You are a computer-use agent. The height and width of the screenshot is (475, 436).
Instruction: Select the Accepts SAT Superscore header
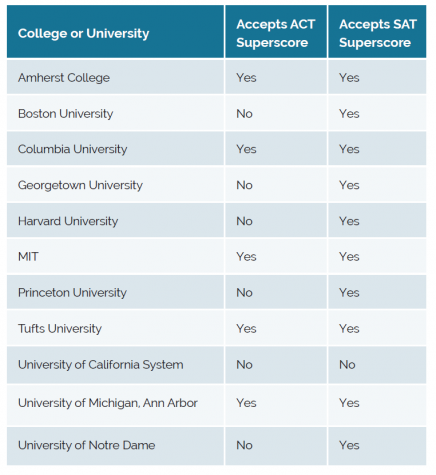378,33
